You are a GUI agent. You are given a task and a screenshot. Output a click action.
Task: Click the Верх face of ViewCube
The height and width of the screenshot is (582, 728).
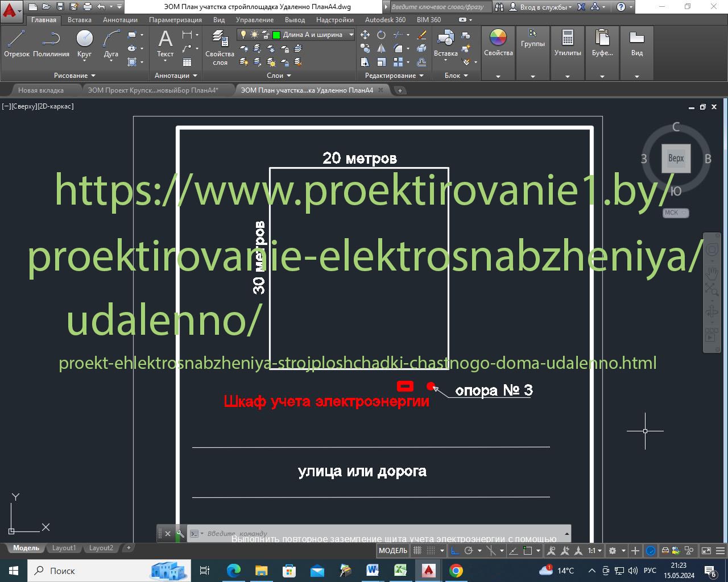(x=676, y=159)
